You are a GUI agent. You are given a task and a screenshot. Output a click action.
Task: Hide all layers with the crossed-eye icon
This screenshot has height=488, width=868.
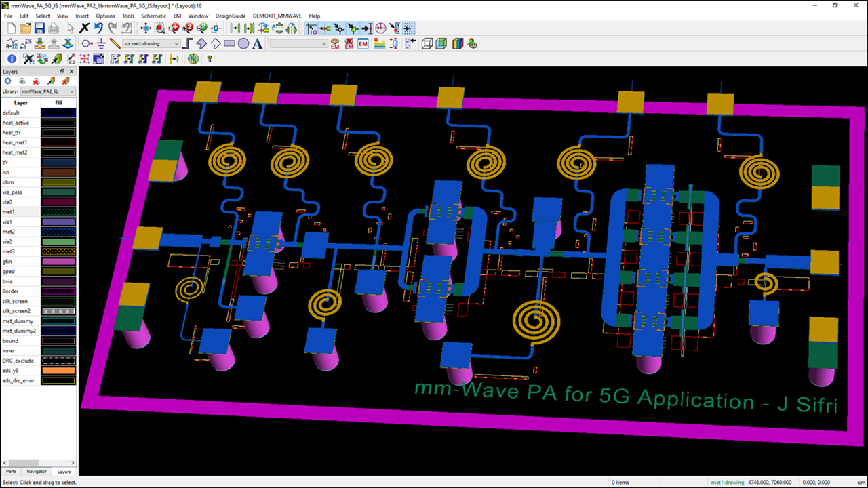pyautogui.click(x=35, y=81)
